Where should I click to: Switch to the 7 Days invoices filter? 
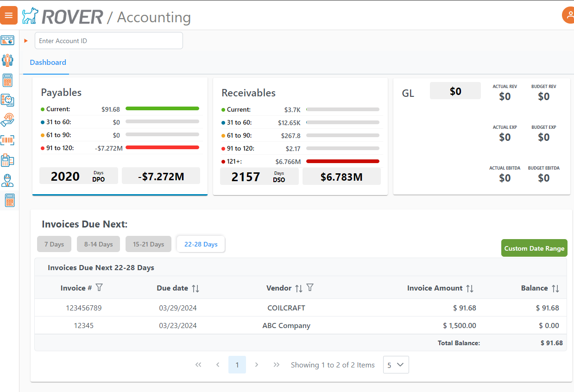click(54, 244)
